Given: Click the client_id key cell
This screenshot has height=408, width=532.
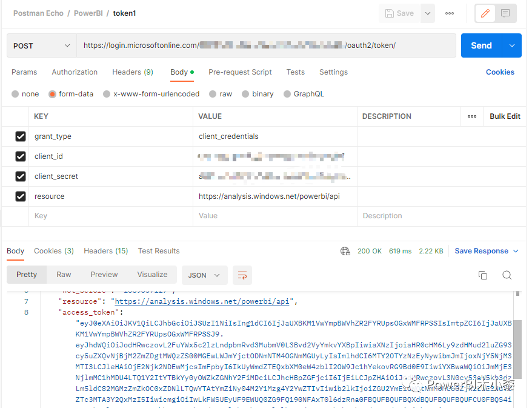Looking at the screenshot, I should (x=111, y=156).
